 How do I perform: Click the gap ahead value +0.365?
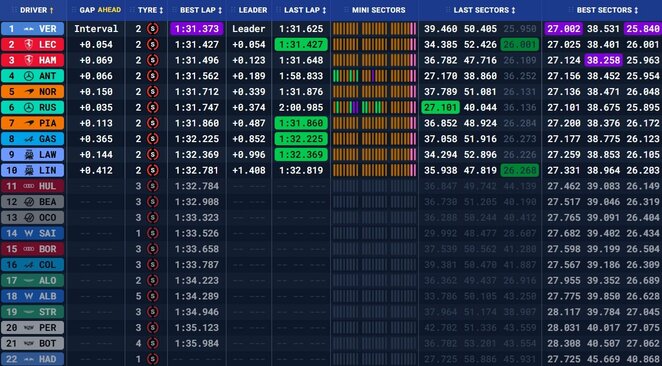96,139
